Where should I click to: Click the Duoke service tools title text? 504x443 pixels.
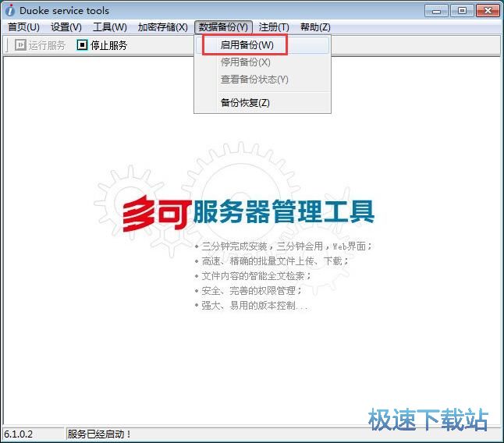(x=64, y=11)
